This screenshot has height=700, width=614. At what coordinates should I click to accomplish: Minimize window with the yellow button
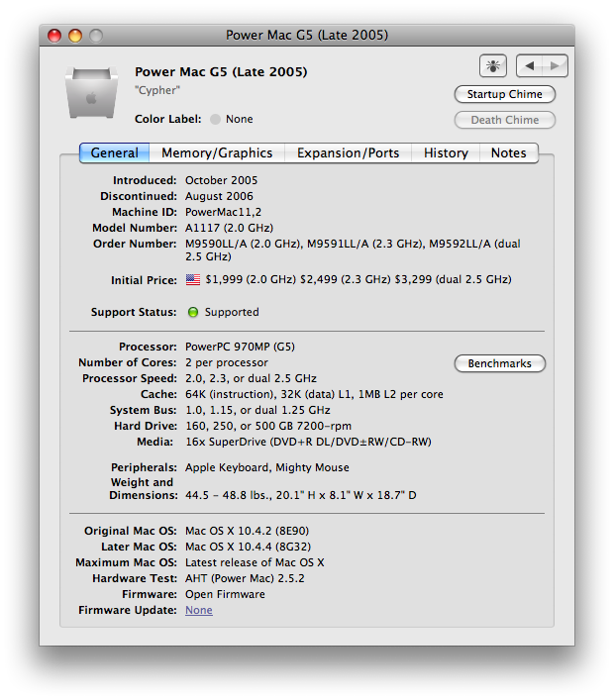tap(75, 36)
